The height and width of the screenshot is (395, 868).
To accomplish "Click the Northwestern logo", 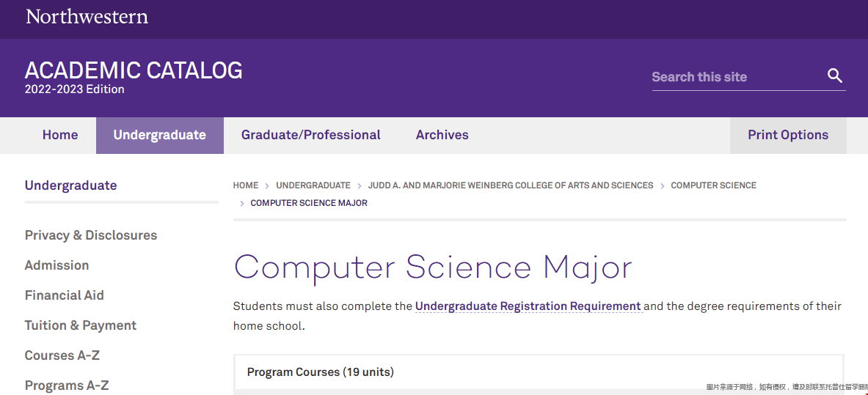I will point(87,16).
